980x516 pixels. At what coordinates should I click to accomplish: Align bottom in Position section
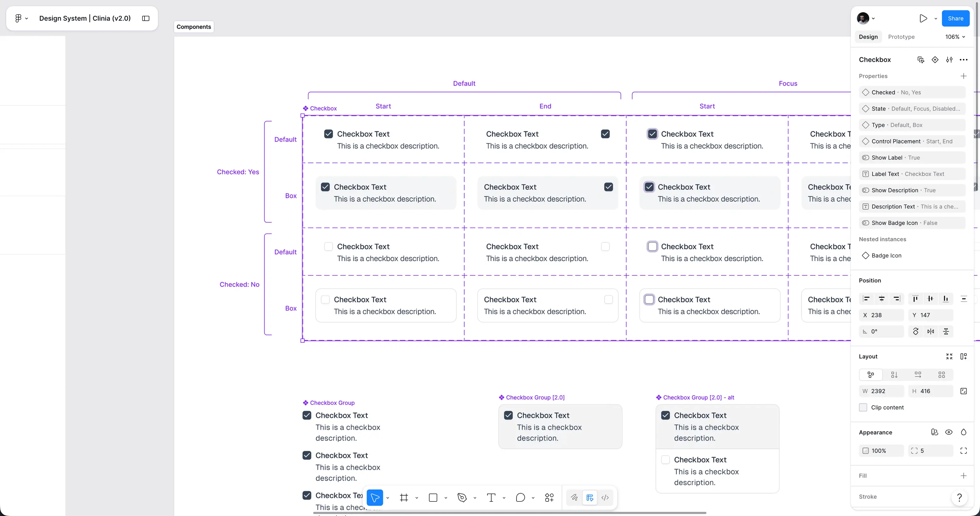click(946, 299)
